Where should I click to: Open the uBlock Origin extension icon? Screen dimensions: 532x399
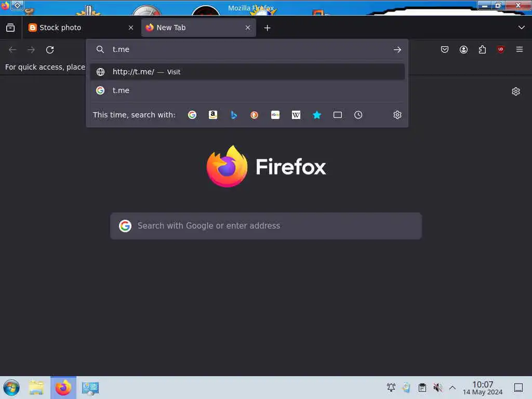coord(500,50)
